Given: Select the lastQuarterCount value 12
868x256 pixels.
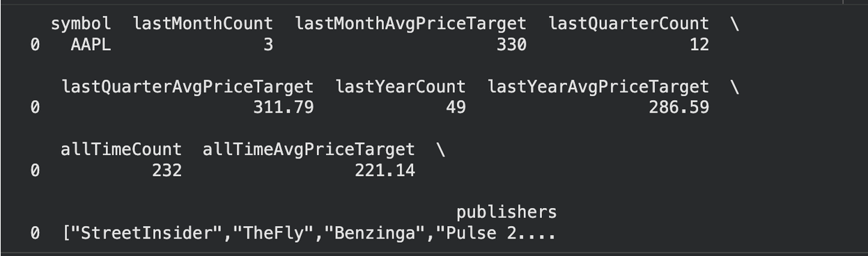Looking at the screenshot, I should [x=699, y=45].
